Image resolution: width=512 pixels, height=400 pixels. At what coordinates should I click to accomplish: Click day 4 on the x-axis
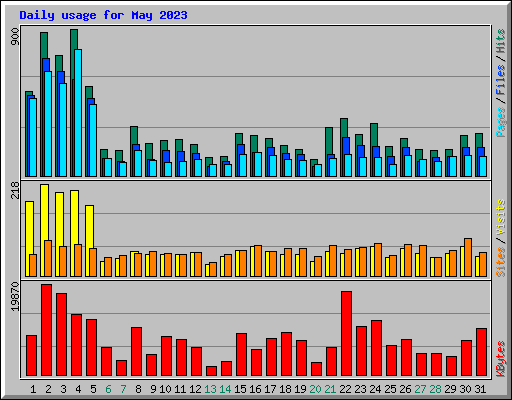[x=78, y=389]
